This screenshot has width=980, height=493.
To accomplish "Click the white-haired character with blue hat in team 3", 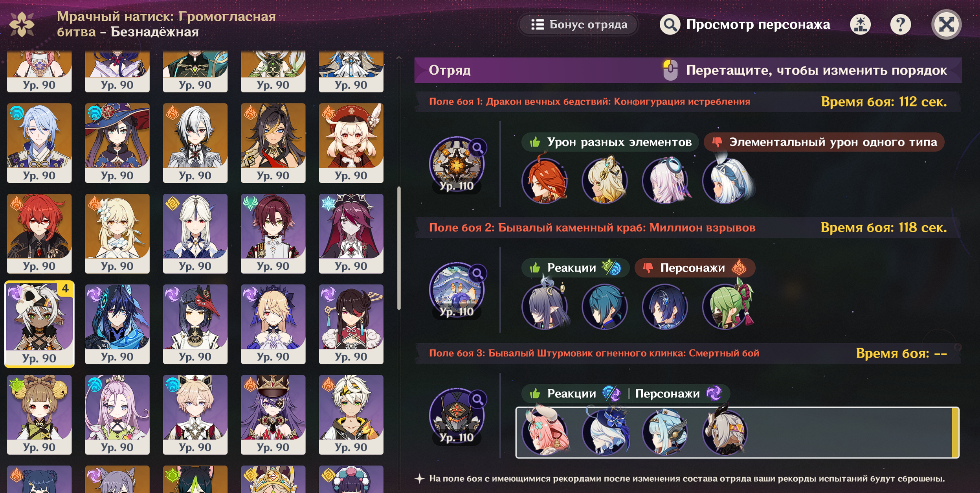I will [605, 432].
